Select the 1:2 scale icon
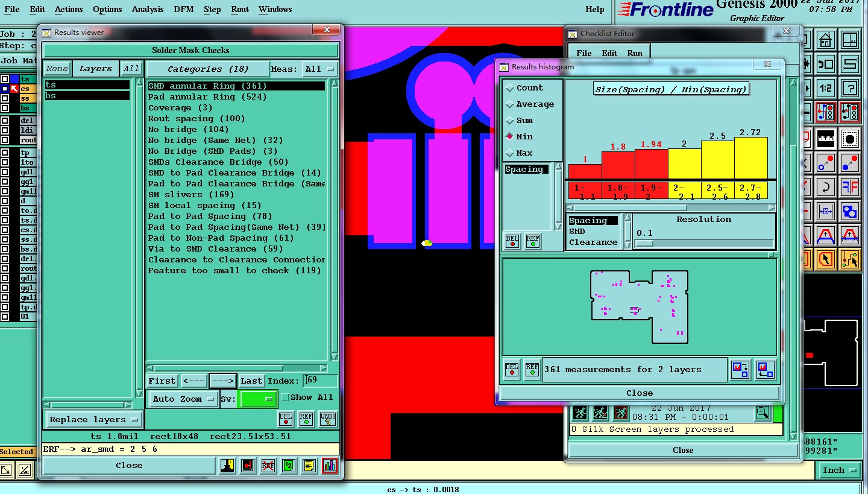This screenshot has width=868, height=494. coord(826,88)
